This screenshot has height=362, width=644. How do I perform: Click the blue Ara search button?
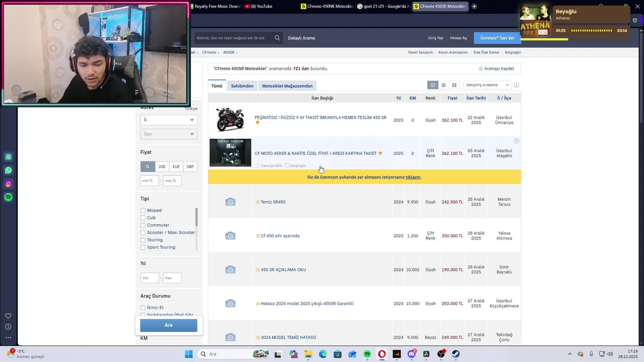[x=169, y=325]
